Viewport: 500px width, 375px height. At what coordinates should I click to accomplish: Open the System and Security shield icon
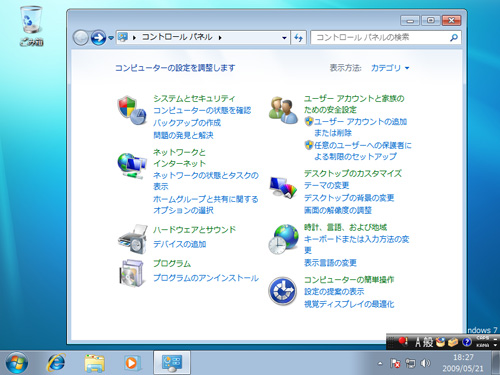pos(132,110)
